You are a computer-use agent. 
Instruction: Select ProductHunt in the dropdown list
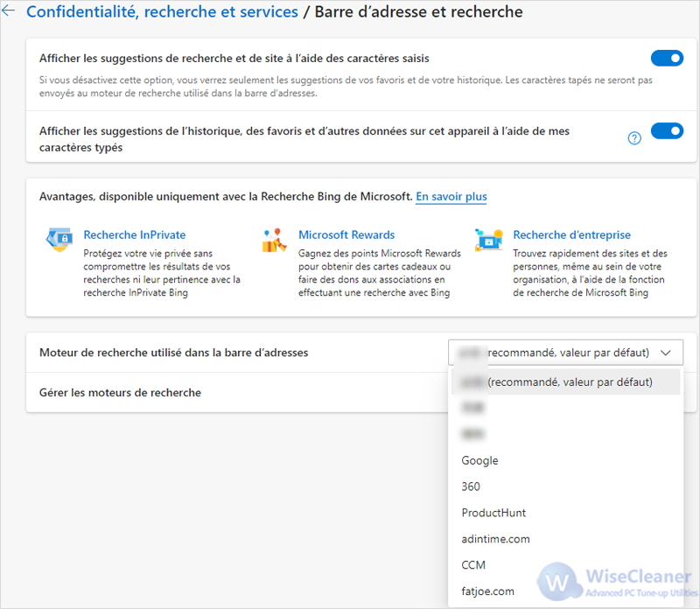565,513
